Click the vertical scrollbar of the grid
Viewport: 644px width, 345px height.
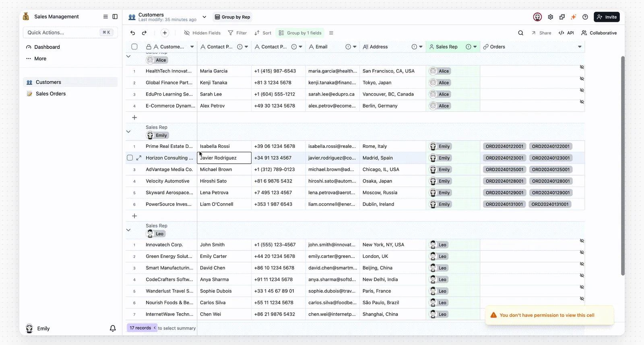tap(623, 166)
